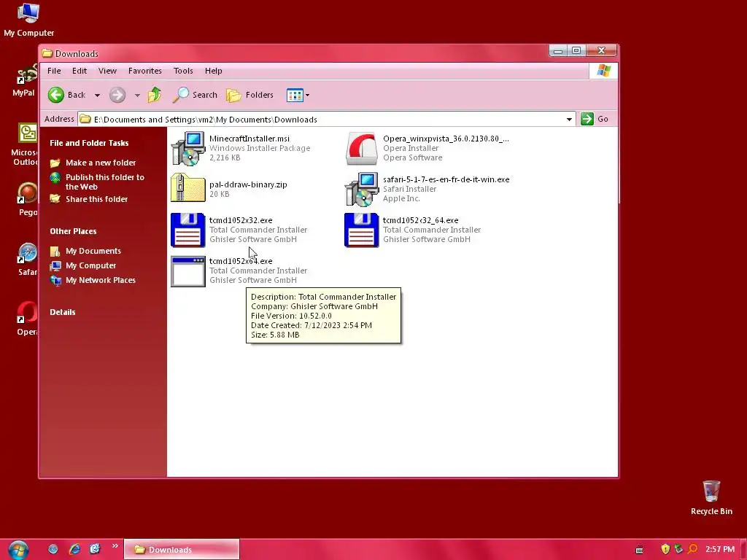Click the file name MinecraftInstaller.msi
The width and height of the screenshot is (747, 560).
point(249,139)
